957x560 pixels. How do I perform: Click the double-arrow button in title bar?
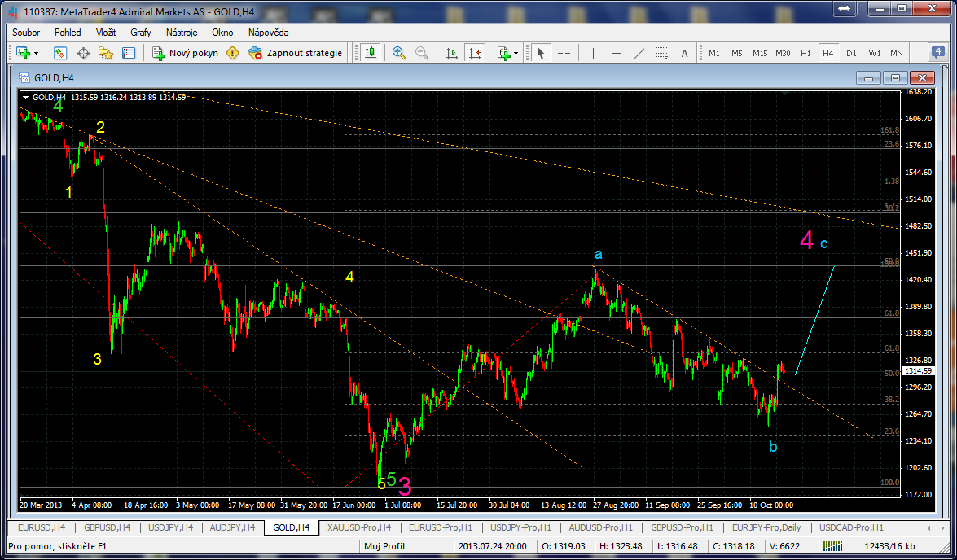[845, 8]
